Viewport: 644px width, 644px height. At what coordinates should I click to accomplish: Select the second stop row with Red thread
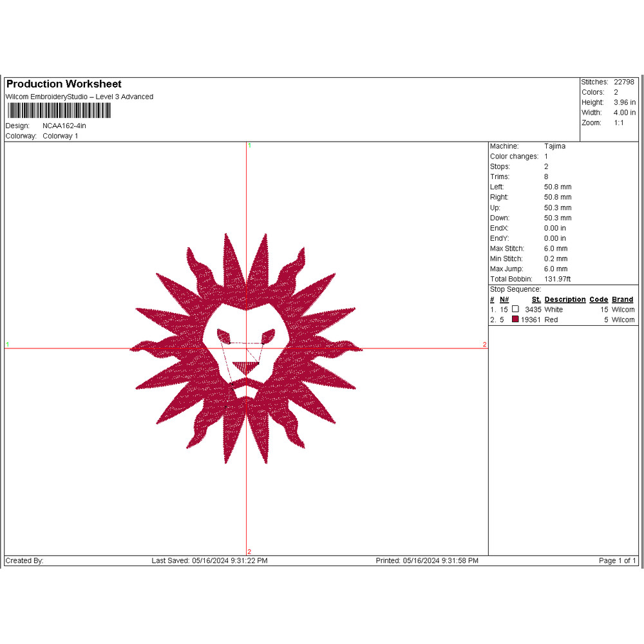tap(562, 320)
